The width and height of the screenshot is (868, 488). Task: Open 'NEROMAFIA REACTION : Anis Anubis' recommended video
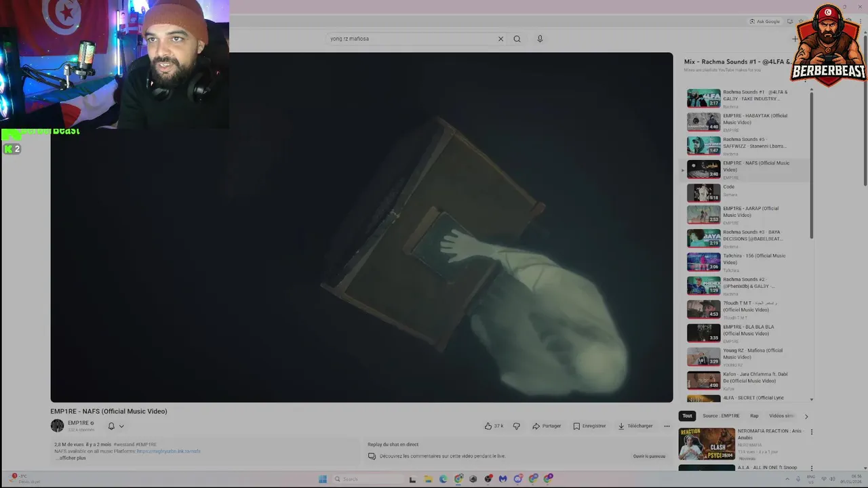tap(743, 444)
